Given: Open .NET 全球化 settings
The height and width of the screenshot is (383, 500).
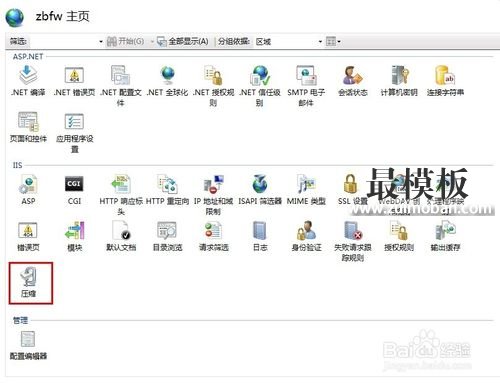Looking at the screenshot, I should tap(167, 81).
